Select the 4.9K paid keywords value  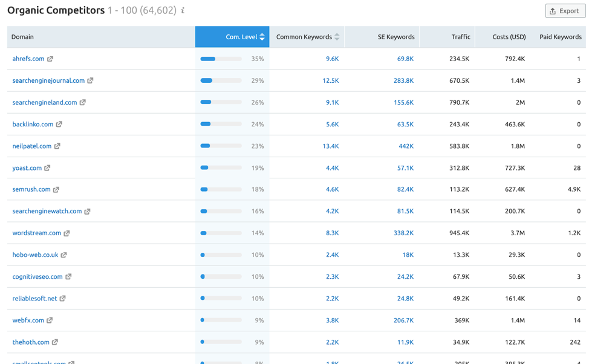(x=574, y=189)
